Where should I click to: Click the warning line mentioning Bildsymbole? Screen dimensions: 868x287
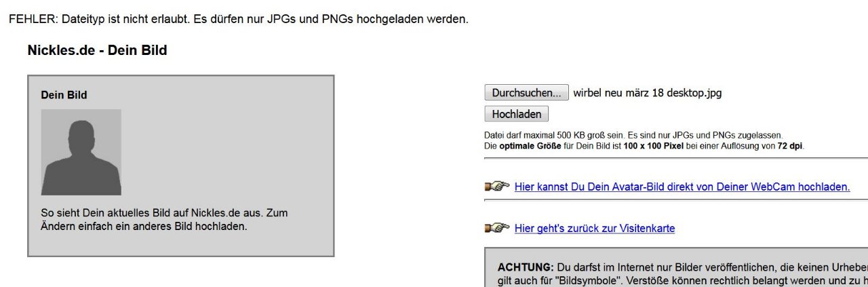tap(678, 280)
